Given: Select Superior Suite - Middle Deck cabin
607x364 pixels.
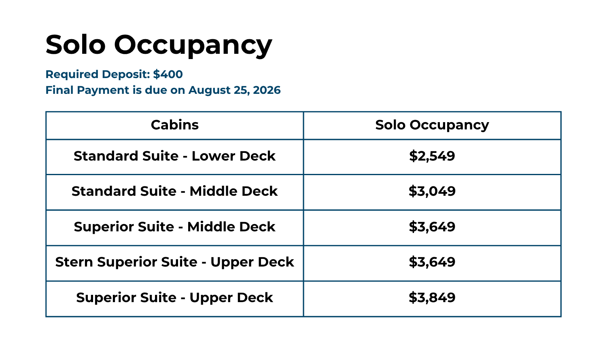Looking at the screenshot, I should tap(175, 227).
